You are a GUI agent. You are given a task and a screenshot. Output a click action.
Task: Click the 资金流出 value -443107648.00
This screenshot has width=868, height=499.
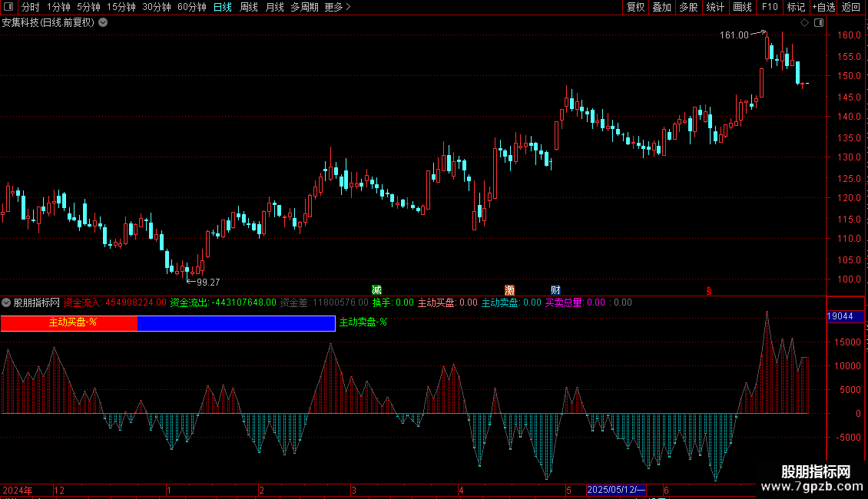[244, 302]
